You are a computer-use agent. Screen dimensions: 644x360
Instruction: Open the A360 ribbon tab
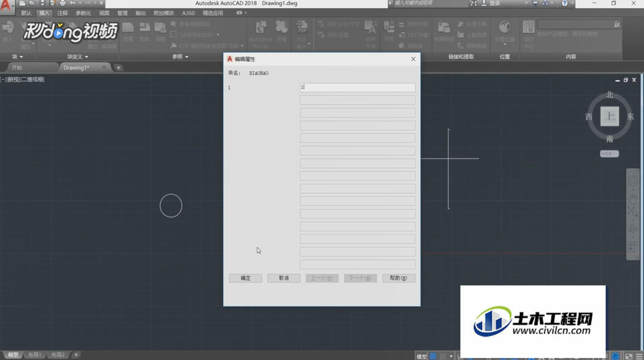(x=188, y=13)
